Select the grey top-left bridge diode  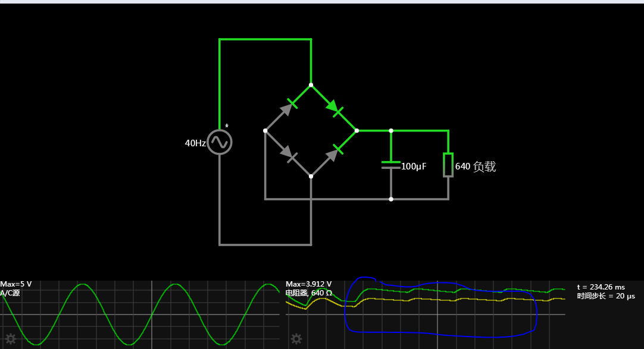click(x=288, y=108)
